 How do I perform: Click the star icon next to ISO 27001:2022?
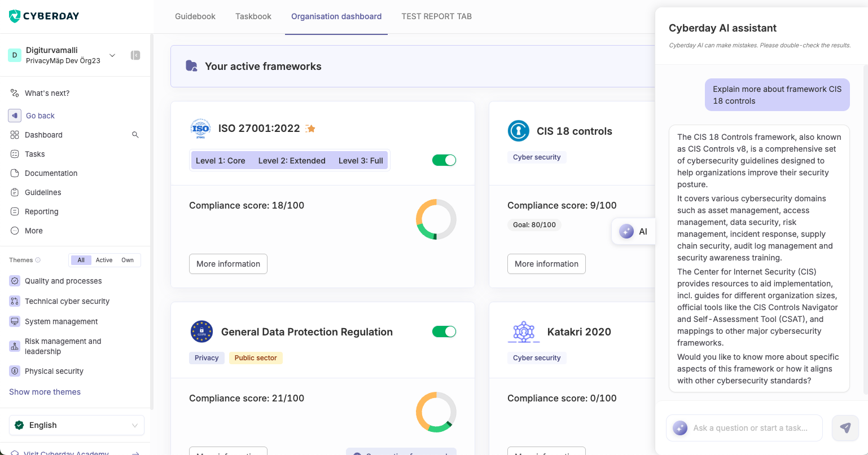click(x=310, y=129)
